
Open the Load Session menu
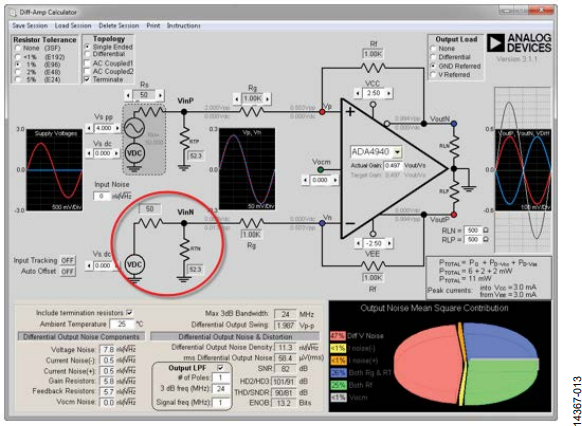click(73, 26)
